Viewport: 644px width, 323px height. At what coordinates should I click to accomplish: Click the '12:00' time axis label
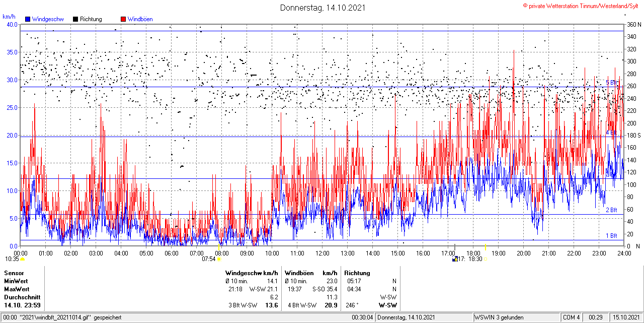322,253
